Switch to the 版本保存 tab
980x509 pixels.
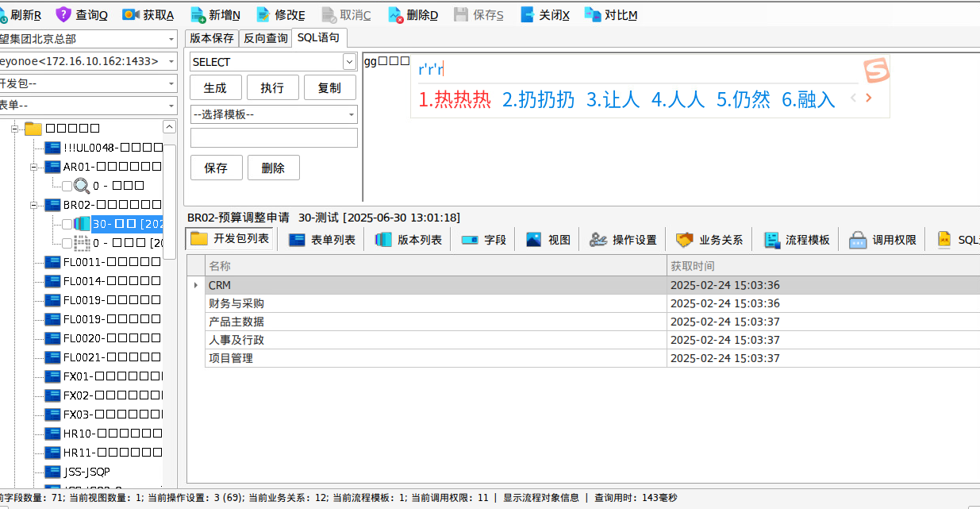(x=212, y=38)
